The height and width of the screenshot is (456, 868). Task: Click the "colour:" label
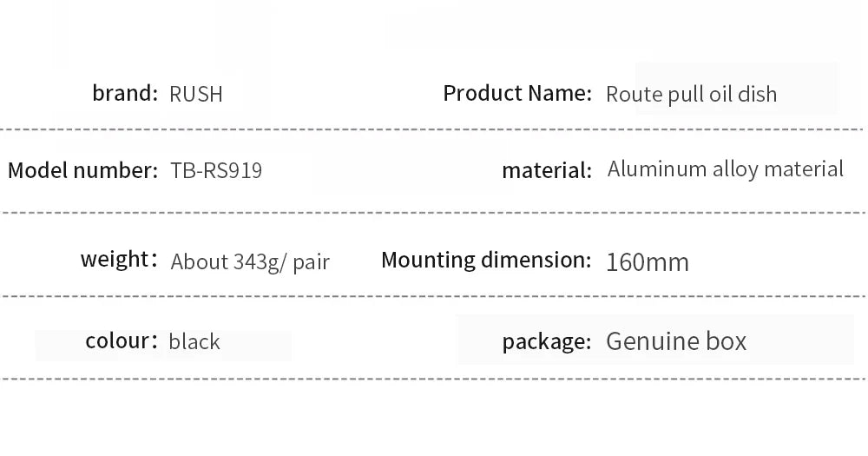(122, 340)
